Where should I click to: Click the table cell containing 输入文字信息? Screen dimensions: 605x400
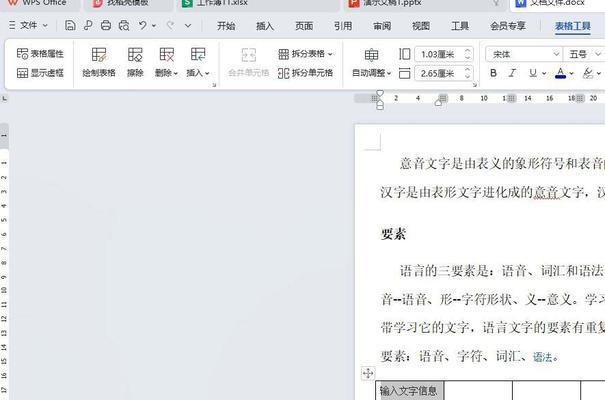click(409, 390)
